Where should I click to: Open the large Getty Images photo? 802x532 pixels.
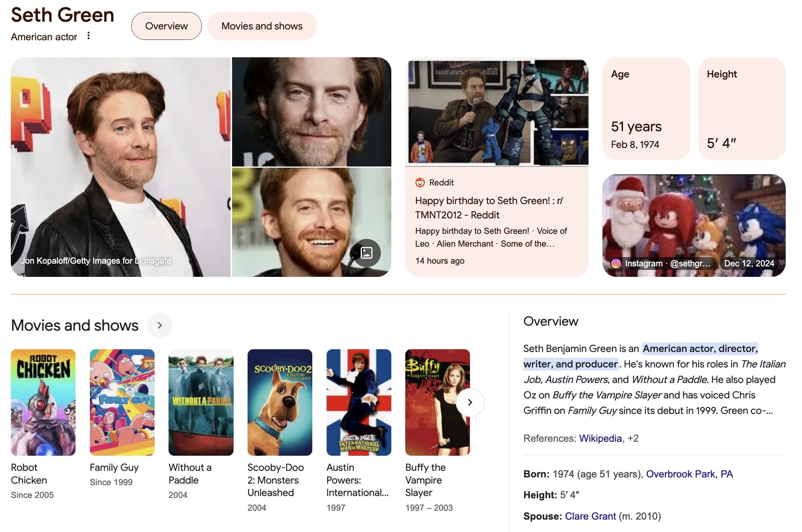(120, 167)
